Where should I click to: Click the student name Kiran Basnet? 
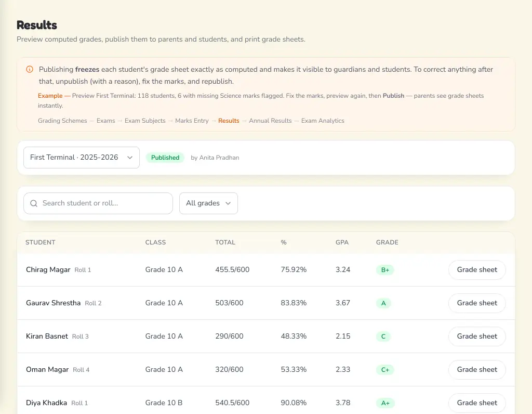click(47, 336)
